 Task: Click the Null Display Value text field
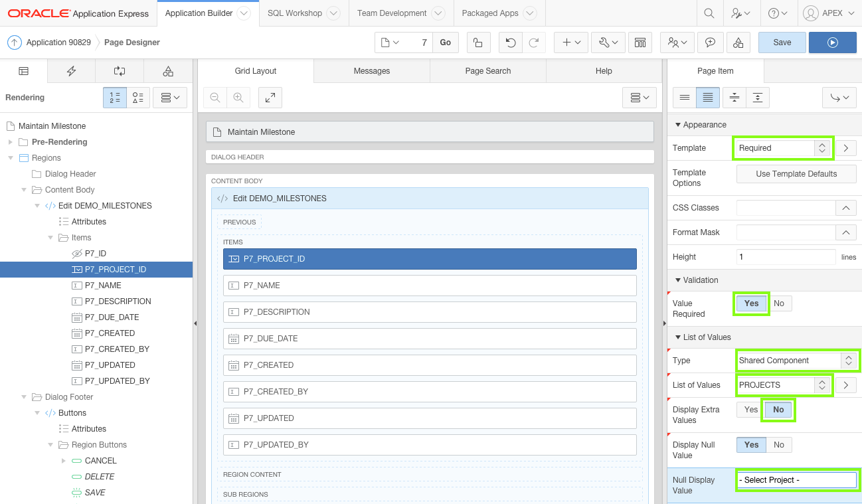pyautogui.click(x=796, y=480)
